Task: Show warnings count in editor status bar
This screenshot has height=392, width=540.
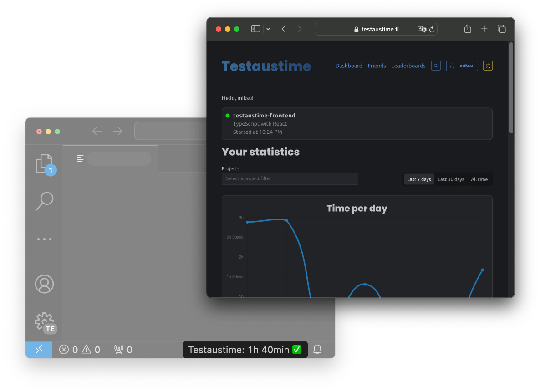Action: point(91,350)
